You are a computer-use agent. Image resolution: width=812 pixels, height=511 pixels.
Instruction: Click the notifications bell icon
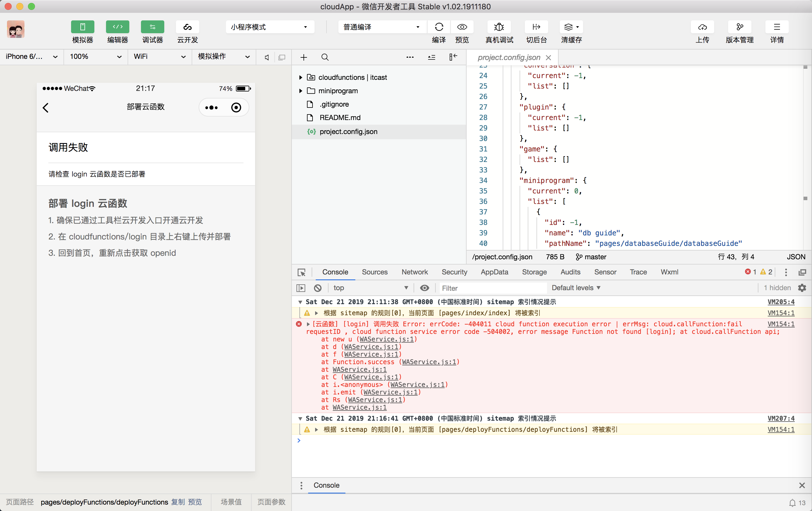tap(792, 503)
